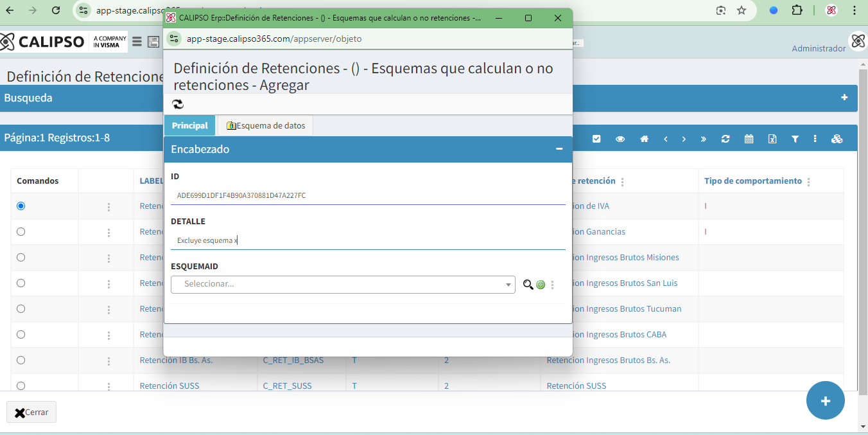Open the retención column three-dot menu
This screenshot has height=435, width=868.
[x=622, y=182]
